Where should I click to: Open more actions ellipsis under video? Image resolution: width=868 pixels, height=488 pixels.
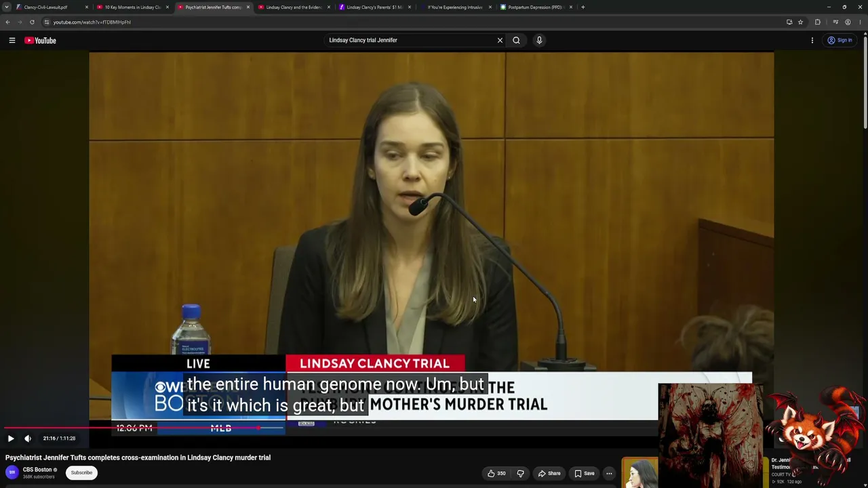[x=609, y=473]
